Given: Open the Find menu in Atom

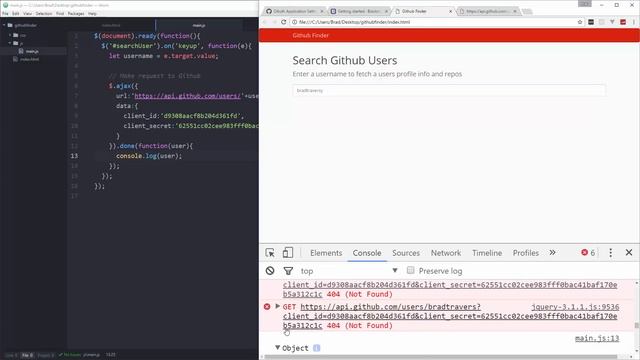Looking at the screenshot, I should coord(60,13).
